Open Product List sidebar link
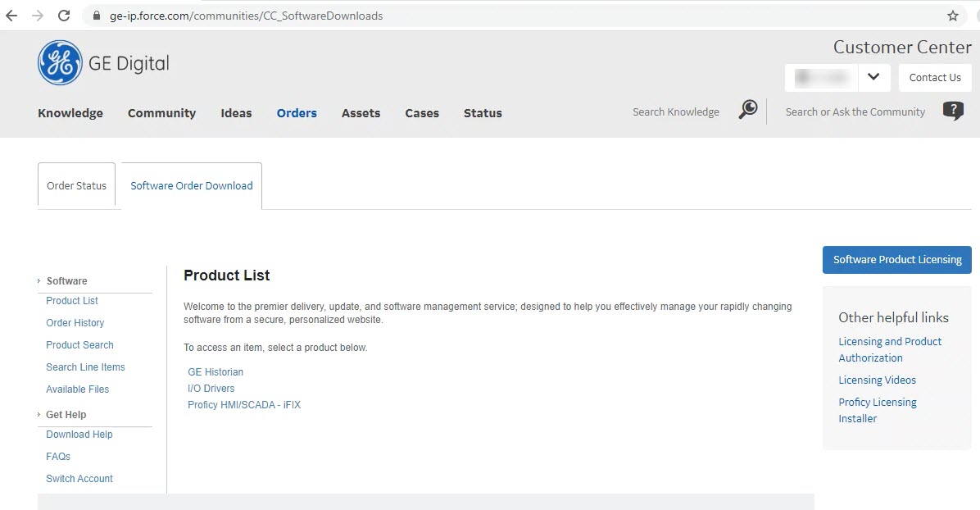This screenshot has width=980, height=510. point(72,301)
